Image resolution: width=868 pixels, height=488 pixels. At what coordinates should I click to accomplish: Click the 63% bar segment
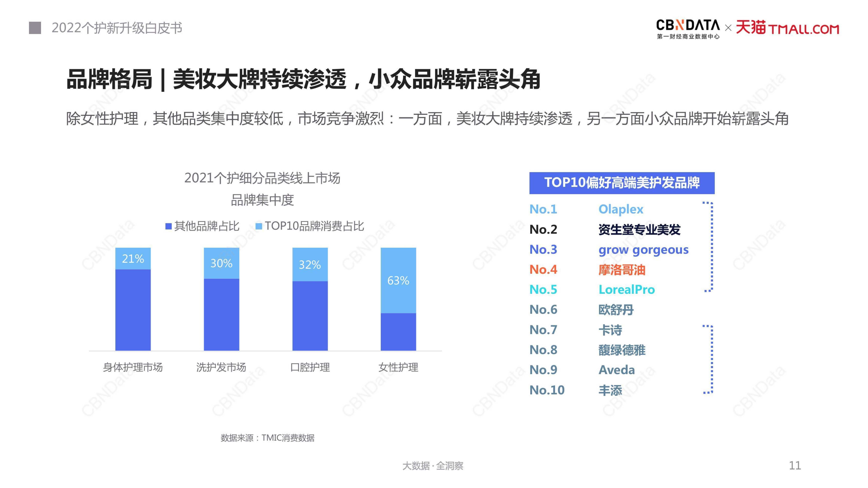point(398,280)
